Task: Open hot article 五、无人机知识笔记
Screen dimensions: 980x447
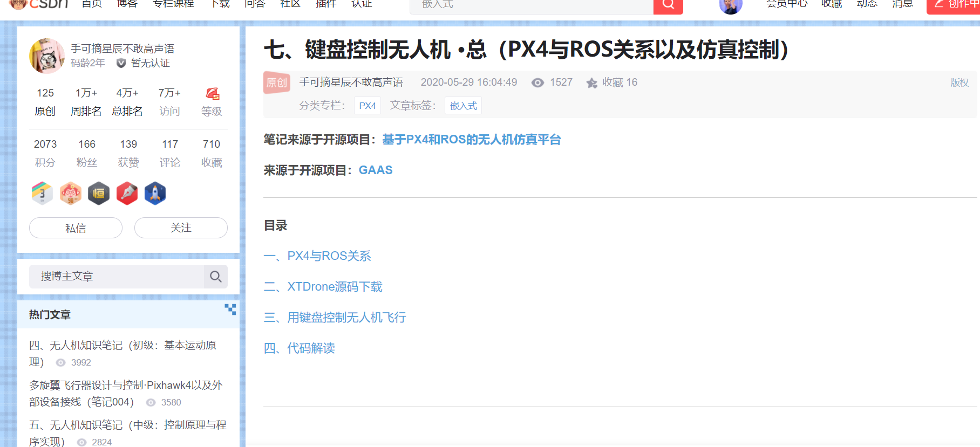Action: 127,433
